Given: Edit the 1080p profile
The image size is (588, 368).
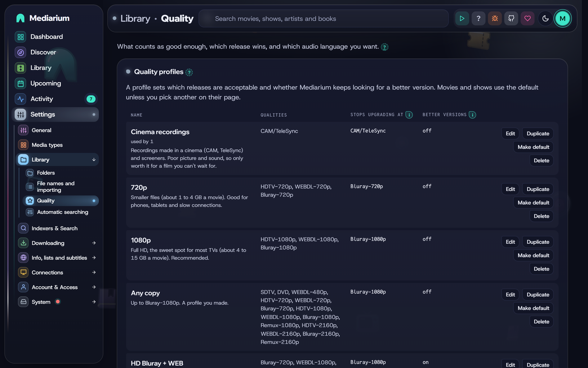Looking at the screenshot, I should 510,242.
